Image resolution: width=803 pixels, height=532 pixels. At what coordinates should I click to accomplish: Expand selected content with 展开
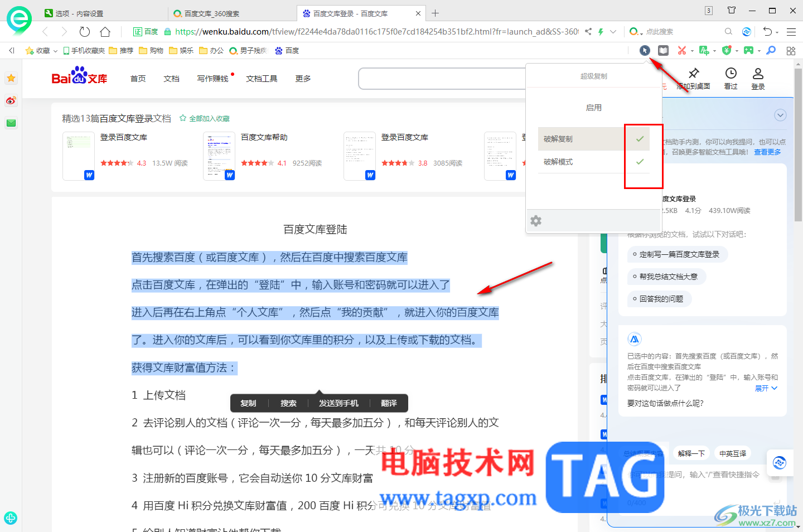tap(766, 388)
